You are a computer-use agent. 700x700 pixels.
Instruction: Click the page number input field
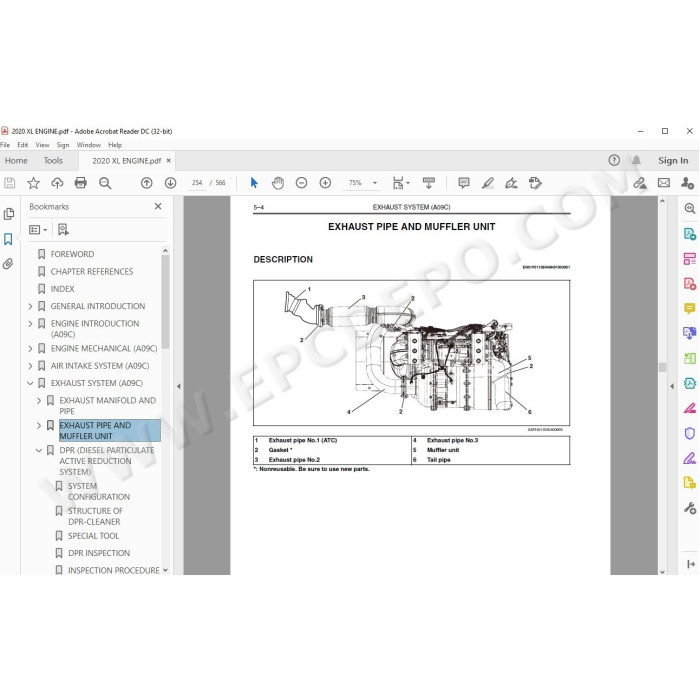pos(197,183)
